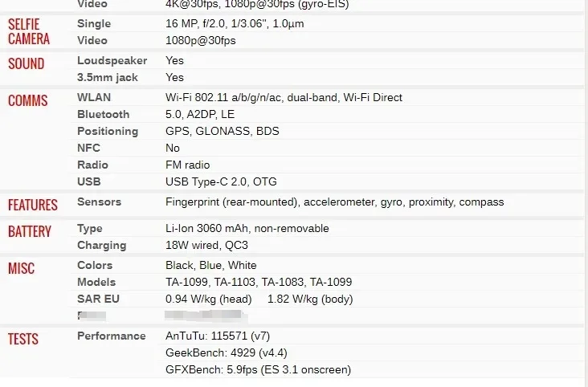Click the GFXBench 5.9fps result

pos(258,369)
